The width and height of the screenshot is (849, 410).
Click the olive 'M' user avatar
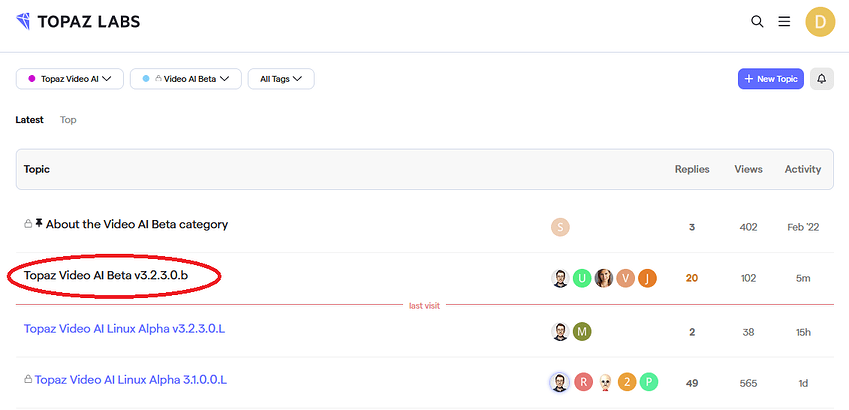(582, 331)
